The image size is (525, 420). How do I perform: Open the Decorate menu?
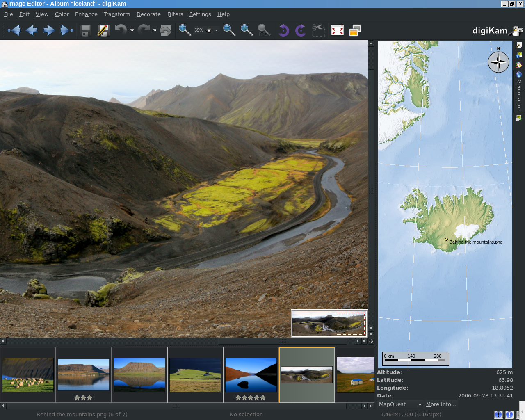[148, 14]
